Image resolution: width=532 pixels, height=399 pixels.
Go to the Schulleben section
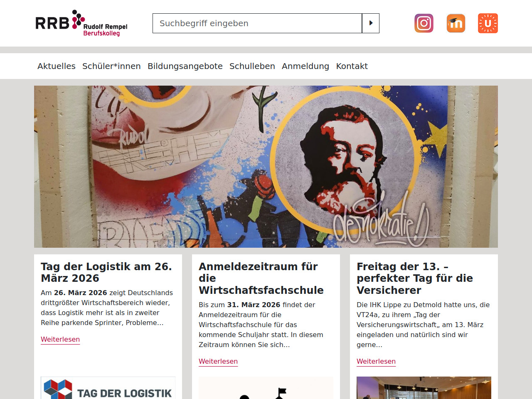(252, 66)
